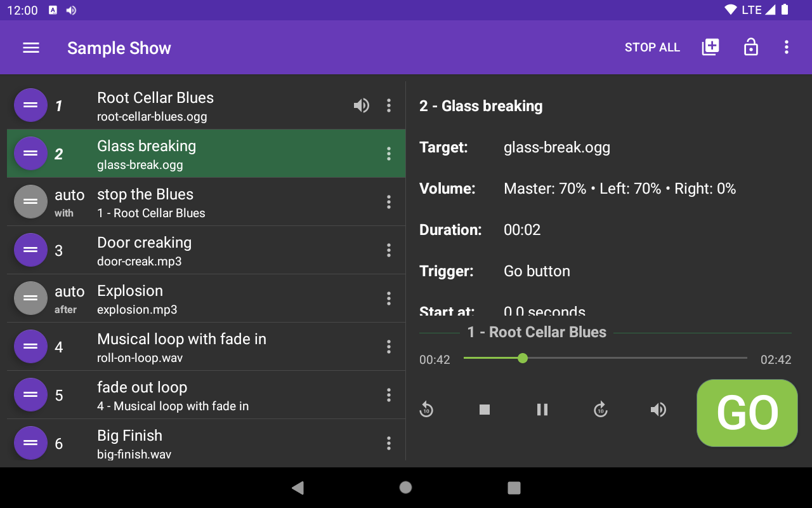Open the overflow menu for Glass breaking cue

pos(389,154)
